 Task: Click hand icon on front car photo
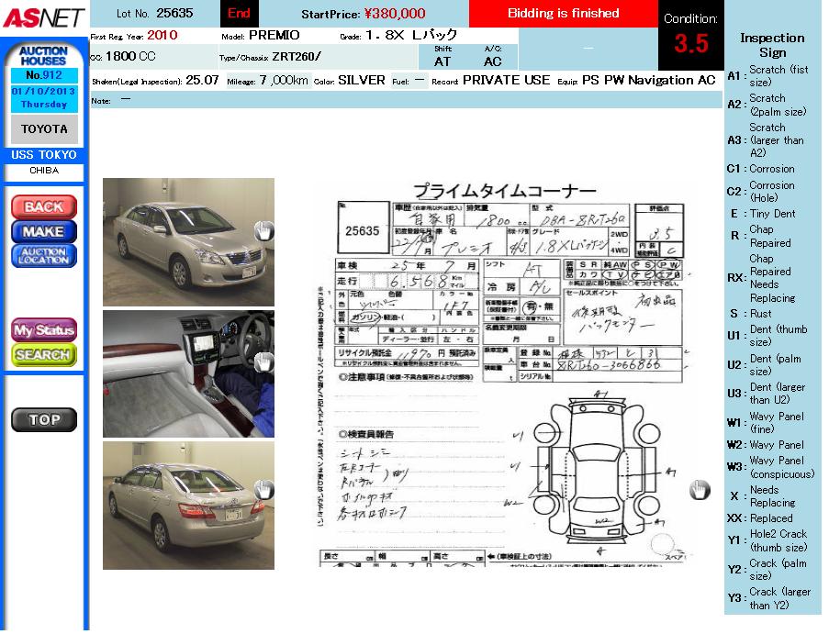(x=263, y=230)
